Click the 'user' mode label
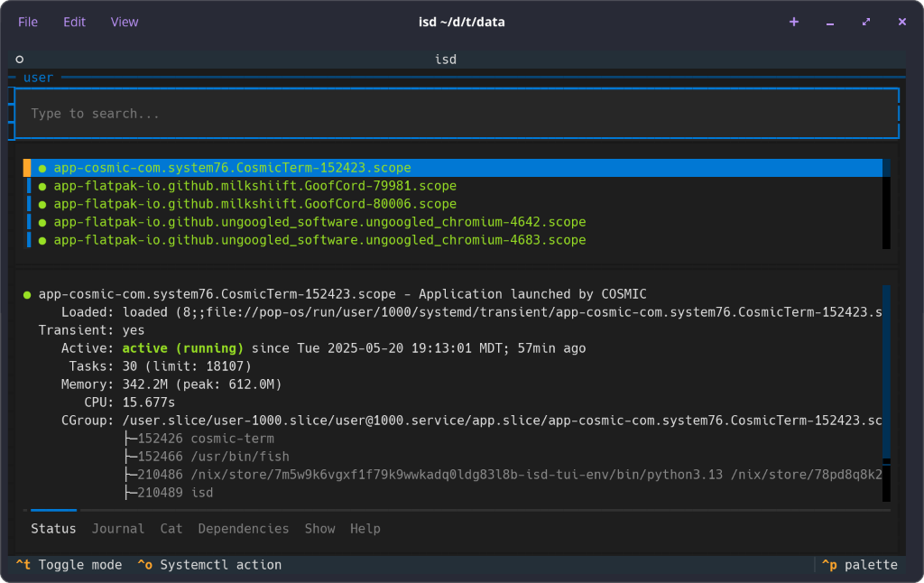The image size is (924, 583). (38, 78)
